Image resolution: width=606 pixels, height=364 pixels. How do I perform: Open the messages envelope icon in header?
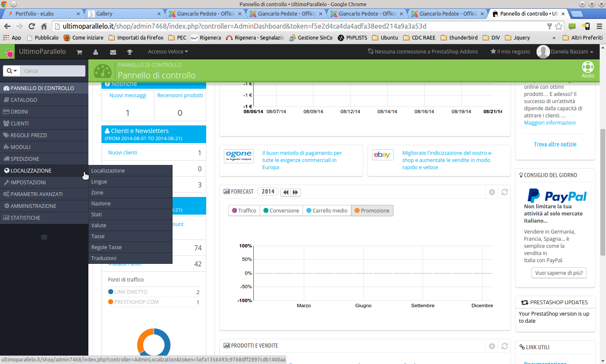click(x=113, y=52)
